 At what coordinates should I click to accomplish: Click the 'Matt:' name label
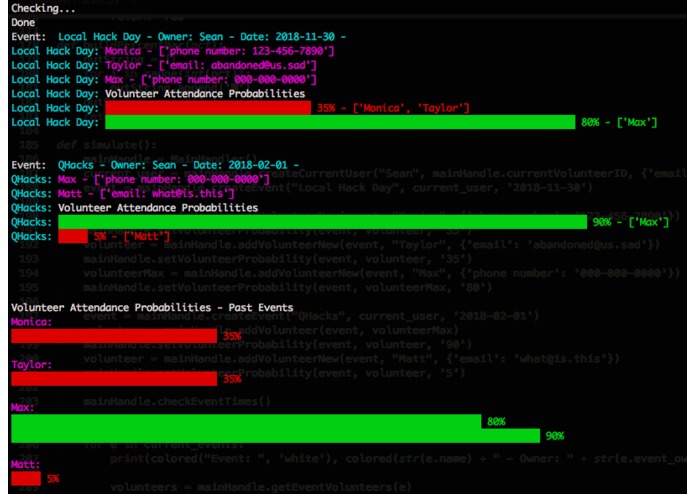[x=26, y=464]
